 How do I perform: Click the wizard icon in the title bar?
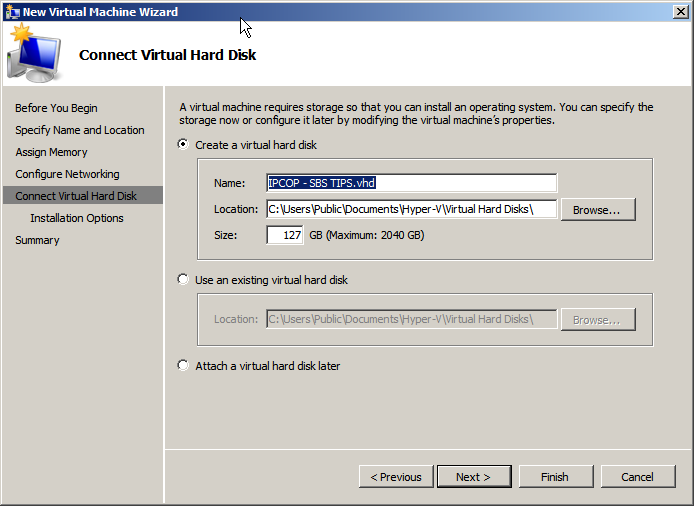pyautogui.click(x=13, y=12)
